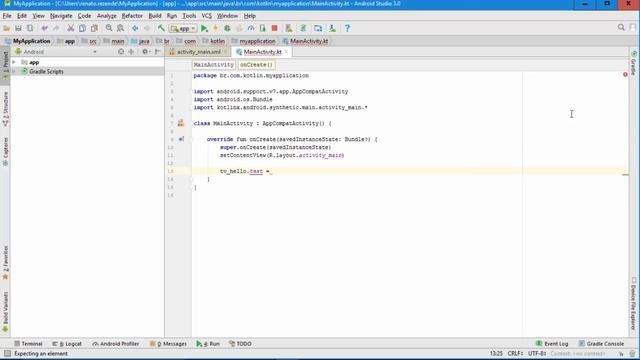Toggle the Favorites side tool window

click(x=5, y=262)
